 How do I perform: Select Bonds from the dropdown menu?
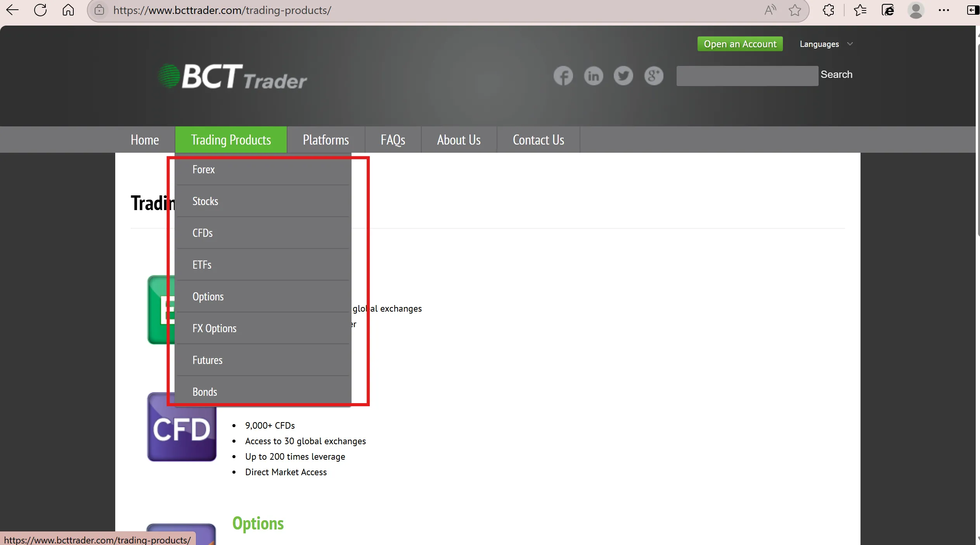click(263, 392)
